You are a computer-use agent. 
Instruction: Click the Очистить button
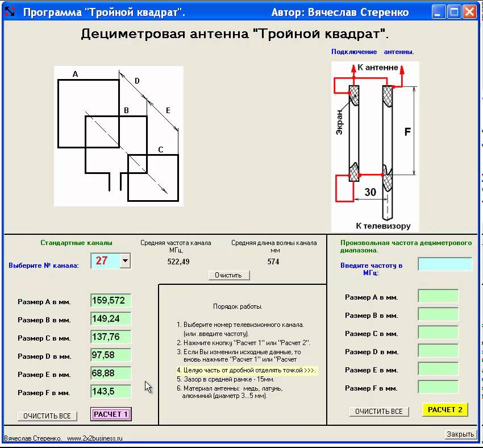pos(228,275)
